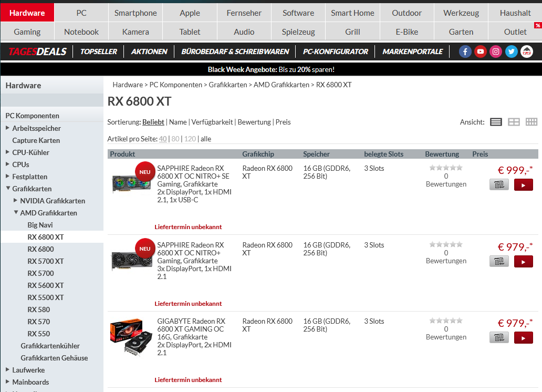This screenshot has height=392, width=542.
Task: Open the Smart Home tab
Action: click(x=352, y=13)
